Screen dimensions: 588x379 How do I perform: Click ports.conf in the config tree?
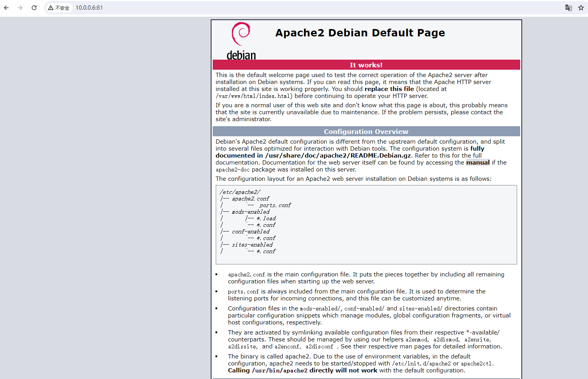275,205
